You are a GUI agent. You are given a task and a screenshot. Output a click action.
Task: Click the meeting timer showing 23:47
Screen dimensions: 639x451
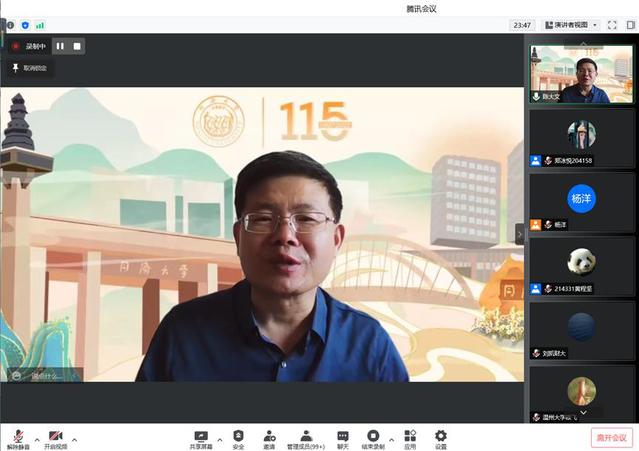[x=522, y=25]
